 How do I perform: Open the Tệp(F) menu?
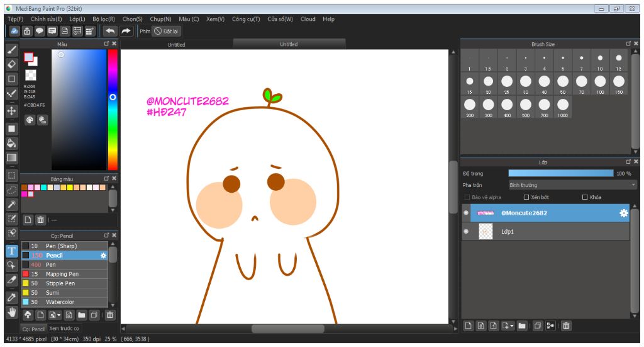click(x=15, y=19)
